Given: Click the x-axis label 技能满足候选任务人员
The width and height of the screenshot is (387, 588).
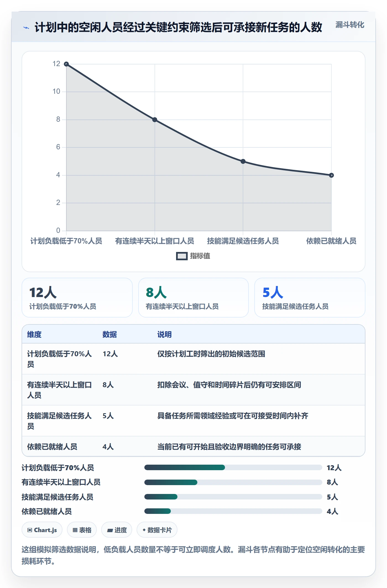Looking at the screenshot, I should (243, 241).
